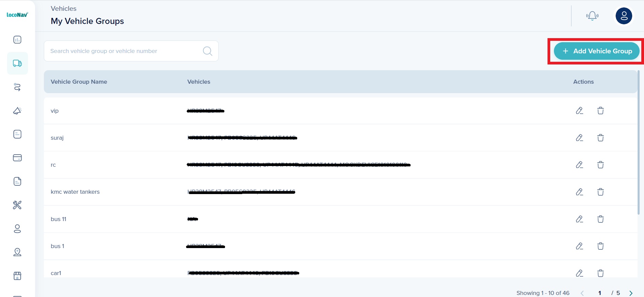
Task: Open the drivers person sidebar icon
Action: [17, 229]
